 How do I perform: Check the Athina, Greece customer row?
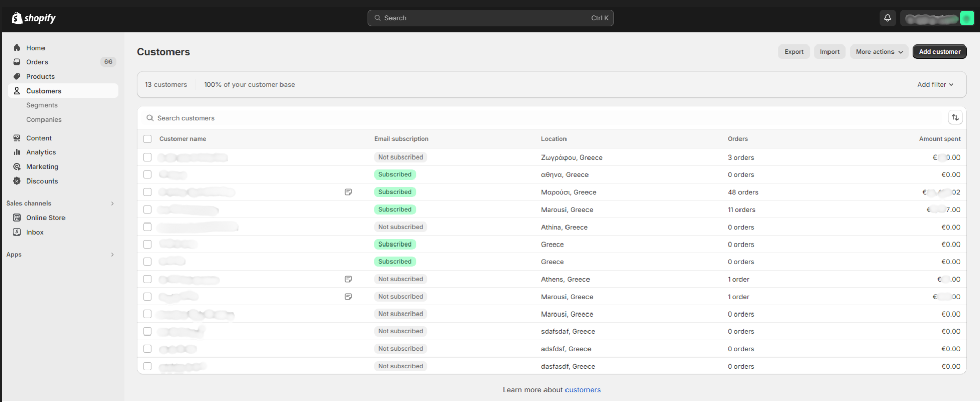tap(147, 227)
